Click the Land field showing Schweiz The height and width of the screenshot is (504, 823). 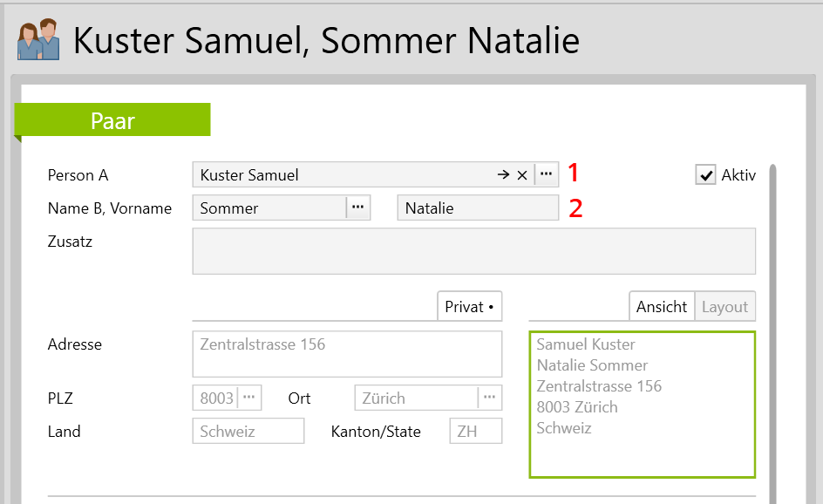[248, 432]
